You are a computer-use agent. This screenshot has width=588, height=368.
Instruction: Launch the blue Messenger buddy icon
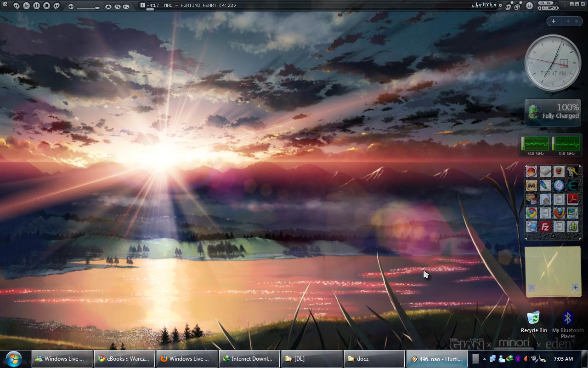[531, 227]
